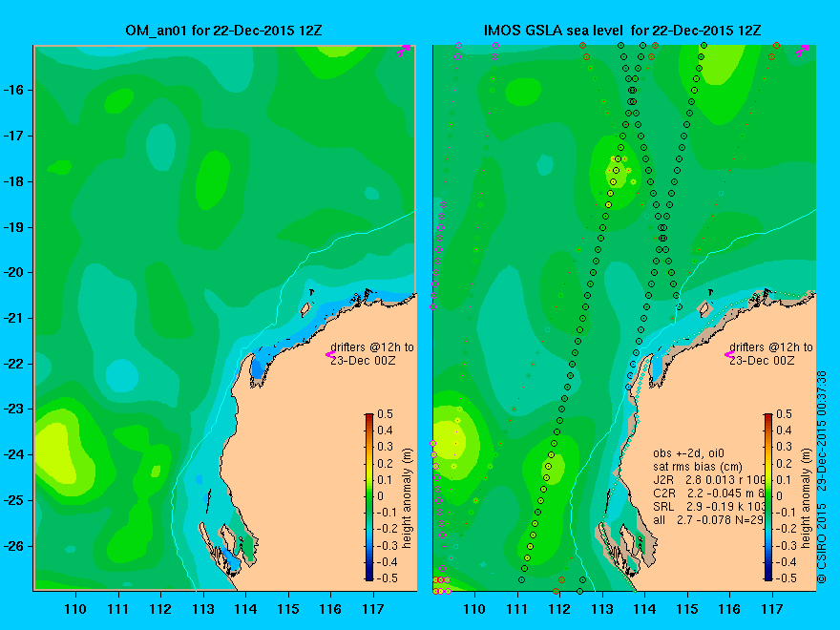Click longitude label '117' under the left map
Screen dimensions: 840x630
(373, 609)
